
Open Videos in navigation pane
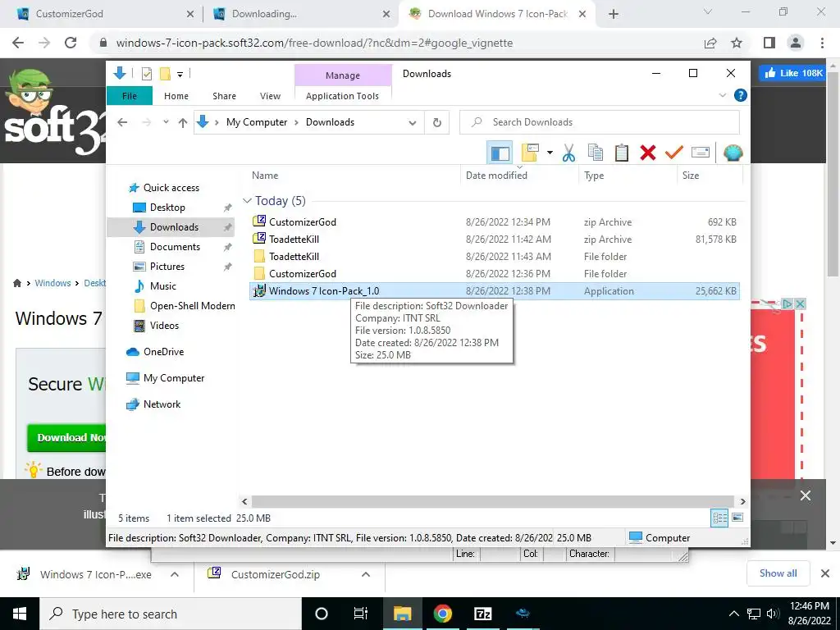[164, 325]
